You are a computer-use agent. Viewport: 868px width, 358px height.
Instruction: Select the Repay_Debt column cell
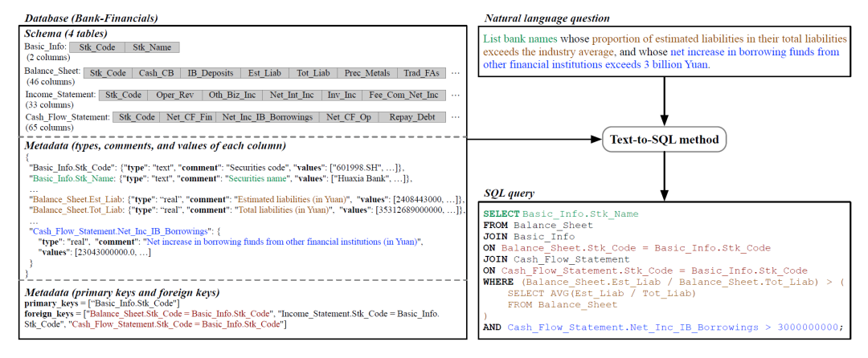(x=413, y=117)
